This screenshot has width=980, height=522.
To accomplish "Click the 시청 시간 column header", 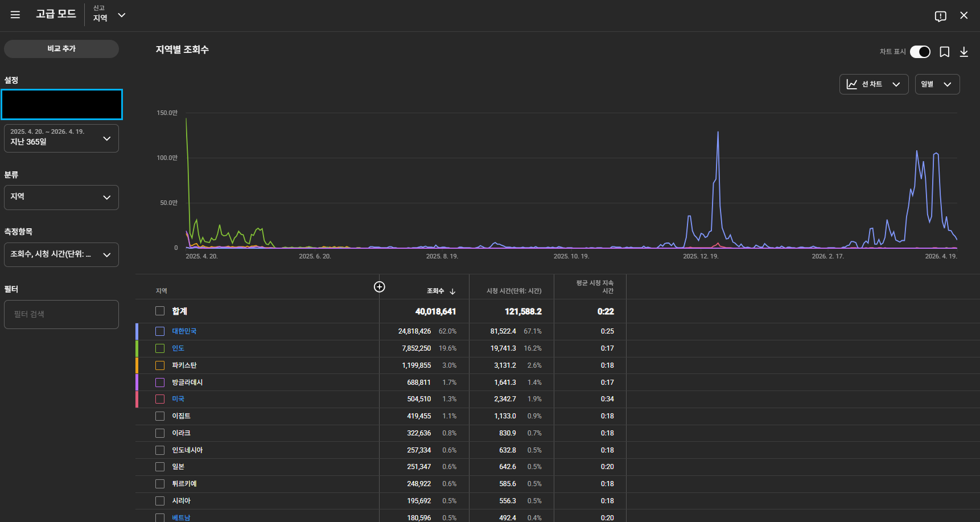I will (x=513, y=291).
